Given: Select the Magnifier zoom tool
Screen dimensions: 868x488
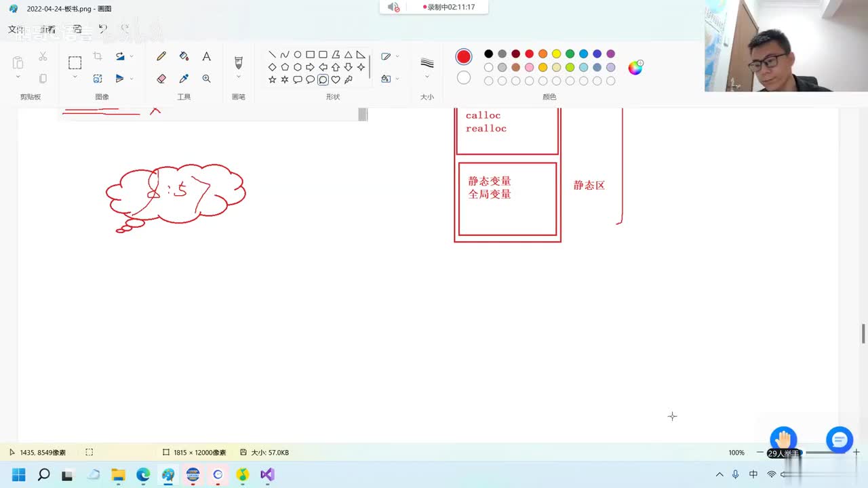Looking at the screenshot, I should click(x=206, y=79).
